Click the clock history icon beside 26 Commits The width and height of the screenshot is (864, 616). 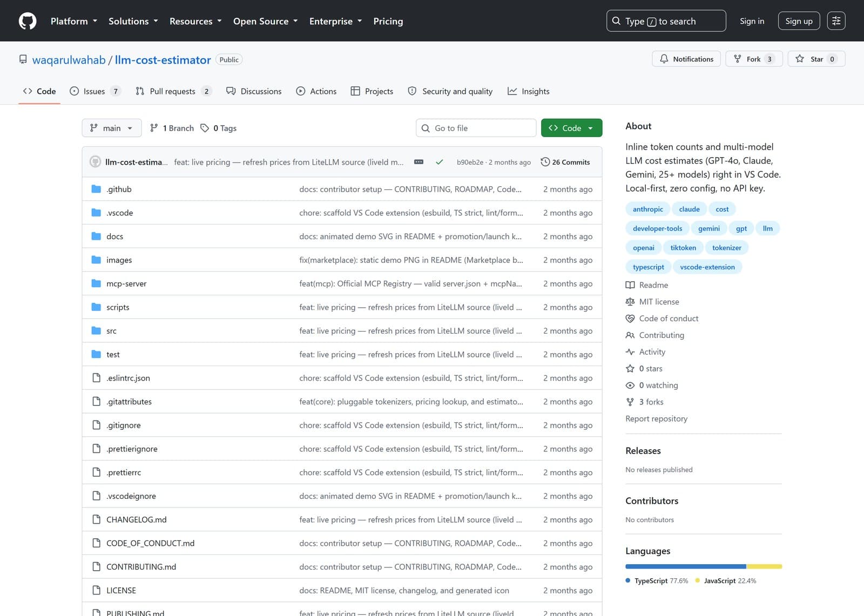[545, 162]
